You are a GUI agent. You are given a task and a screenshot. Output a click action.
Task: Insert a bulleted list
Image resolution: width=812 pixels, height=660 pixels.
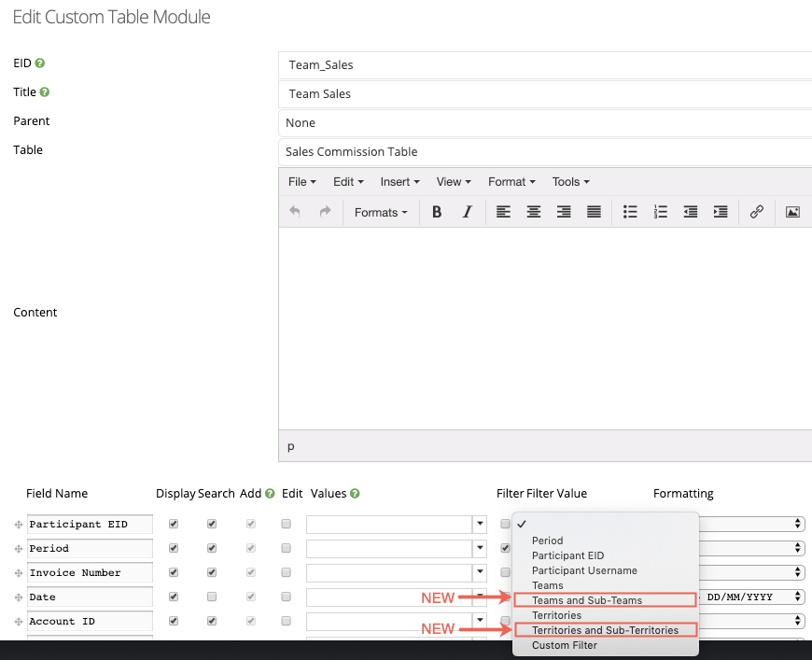click(x=630, y=212)
